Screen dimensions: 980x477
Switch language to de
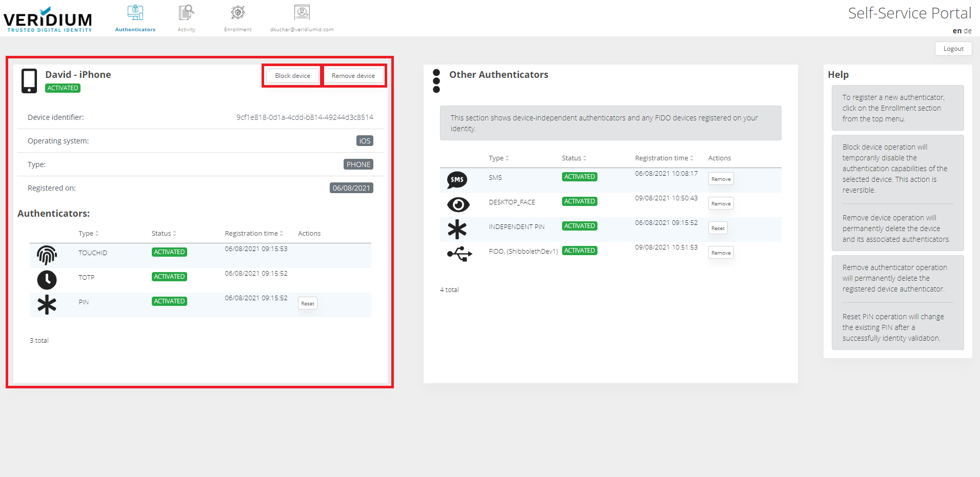[968, 31]
